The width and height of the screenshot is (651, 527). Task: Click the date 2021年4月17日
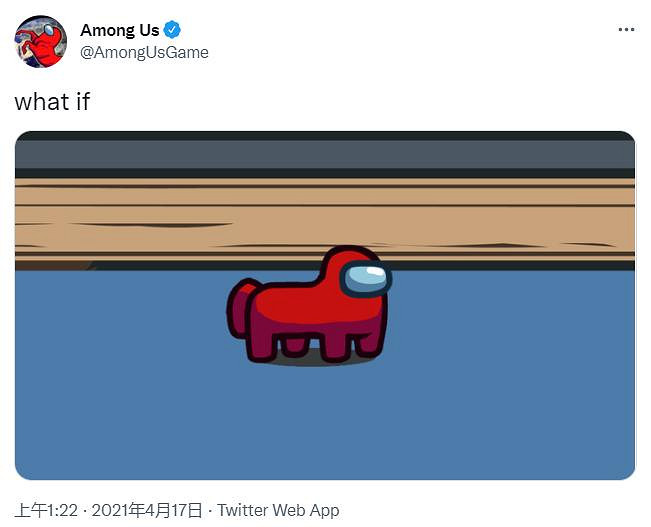point(147,510)
